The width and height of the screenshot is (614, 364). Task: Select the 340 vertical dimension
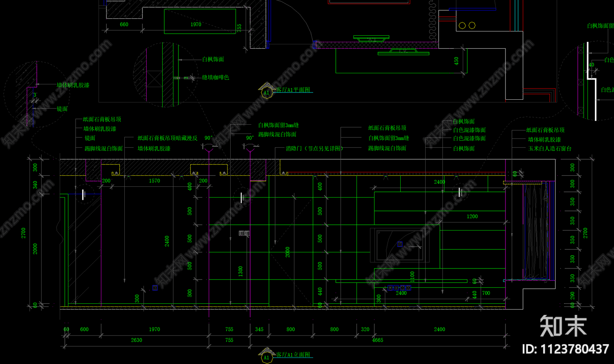(x=35, y=185)
